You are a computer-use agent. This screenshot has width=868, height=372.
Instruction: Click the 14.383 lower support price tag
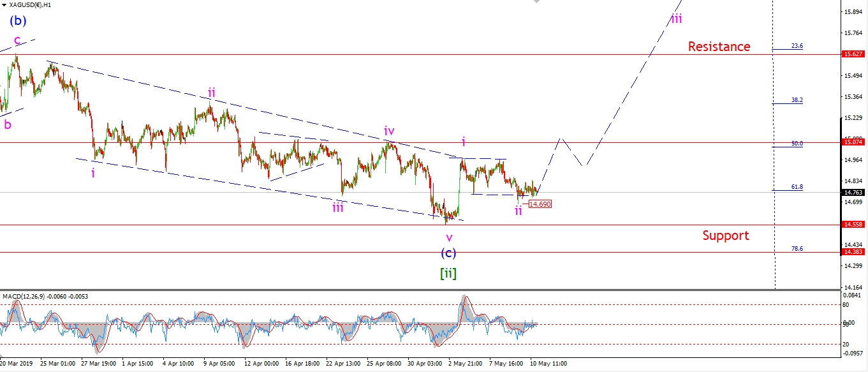tap(853, 252)
